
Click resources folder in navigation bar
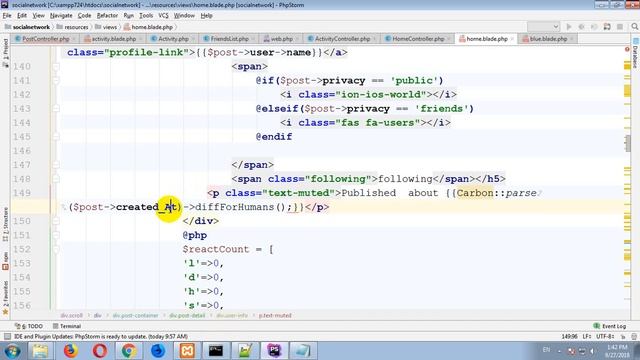(x=73, y=27)
